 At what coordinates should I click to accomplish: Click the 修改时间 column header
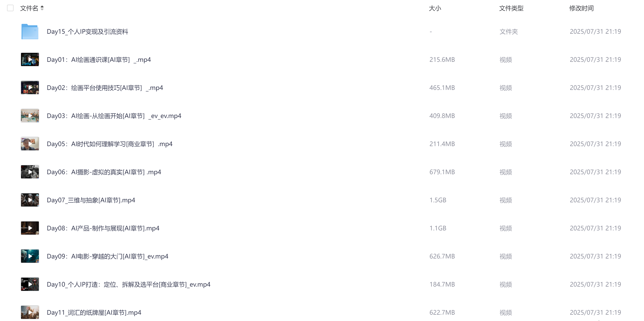pos(582,8)
